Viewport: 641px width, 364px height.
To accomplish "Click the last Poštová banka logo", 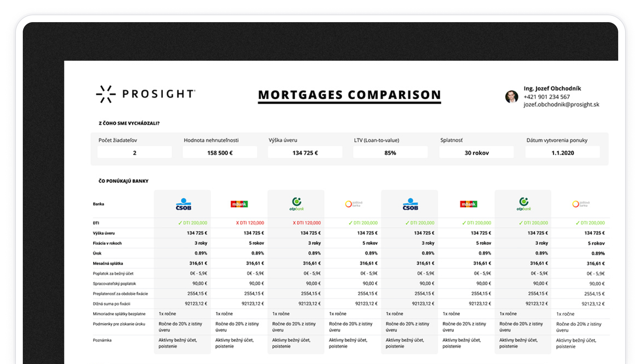I will 581,204.
